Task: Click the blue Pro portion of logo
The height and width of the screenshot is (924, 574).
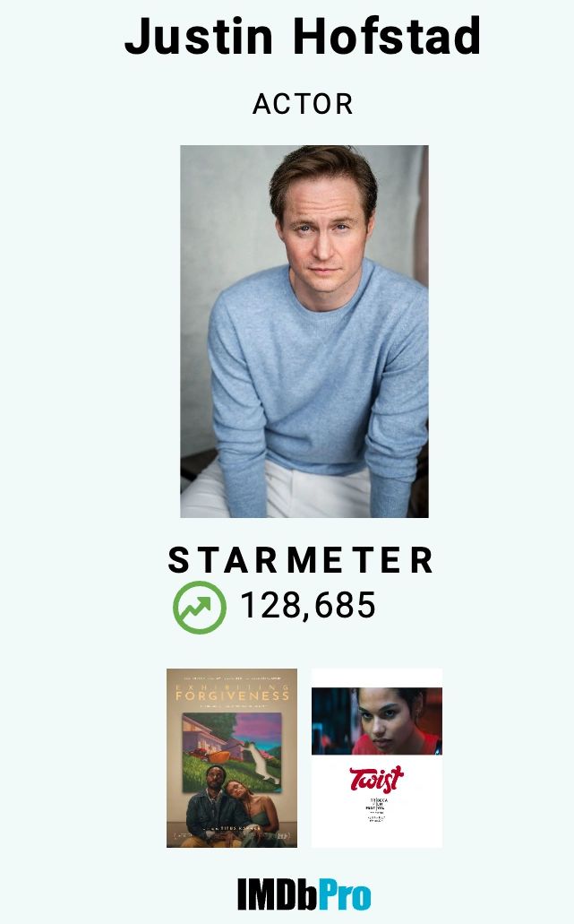Action: 345,894
